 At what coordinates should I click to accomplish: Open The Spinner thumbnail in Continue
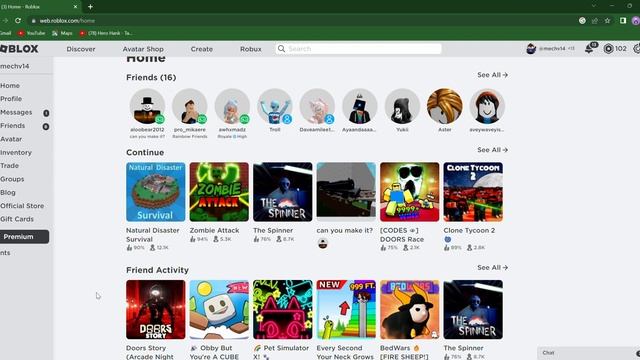(x=282, y=192)
